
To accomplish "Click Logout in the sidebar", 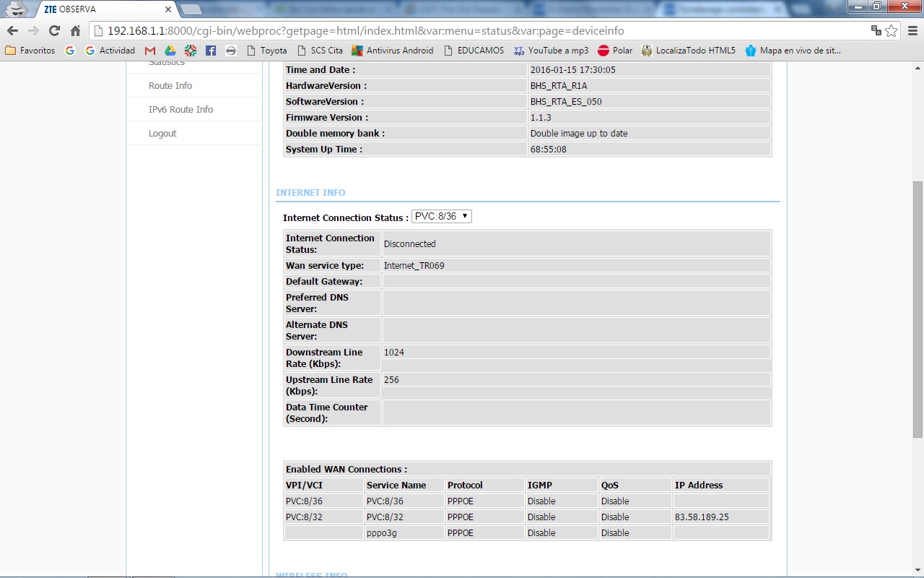I will (162, 134).
